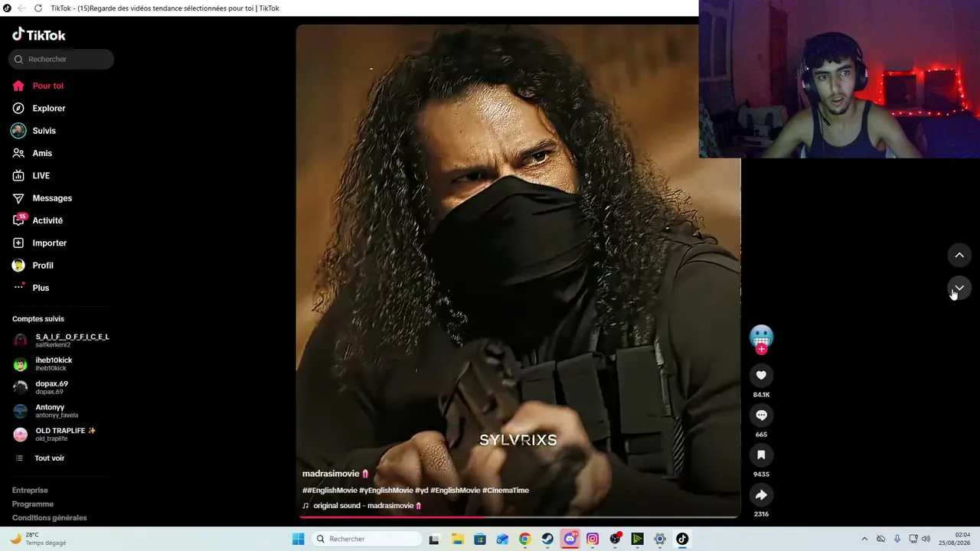Show hidden system tray icons
This screenshot has height=551, width=980.
point(864,539)
